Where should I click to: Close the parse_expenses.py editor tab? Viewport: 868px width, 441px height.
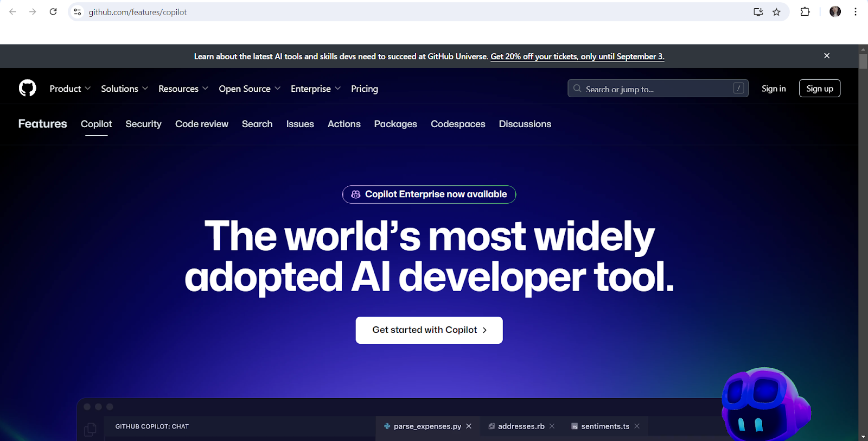[x=469, y=426]
